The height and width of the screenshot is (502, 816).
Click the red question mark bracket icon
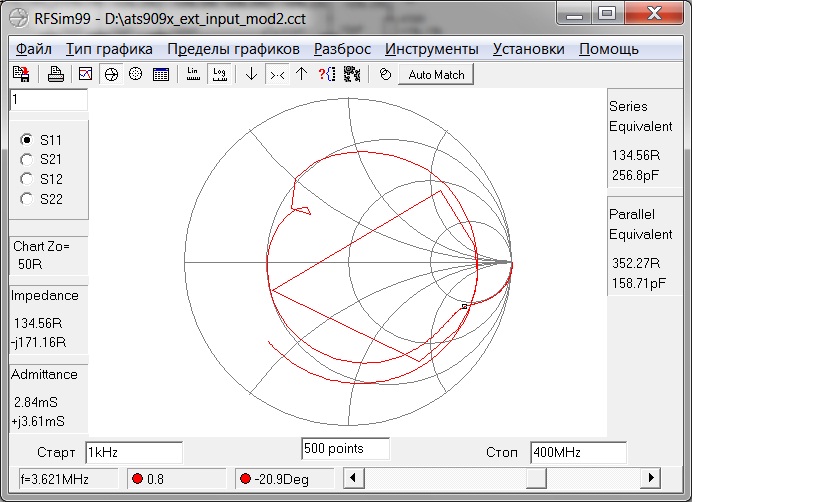coord(327,74)
